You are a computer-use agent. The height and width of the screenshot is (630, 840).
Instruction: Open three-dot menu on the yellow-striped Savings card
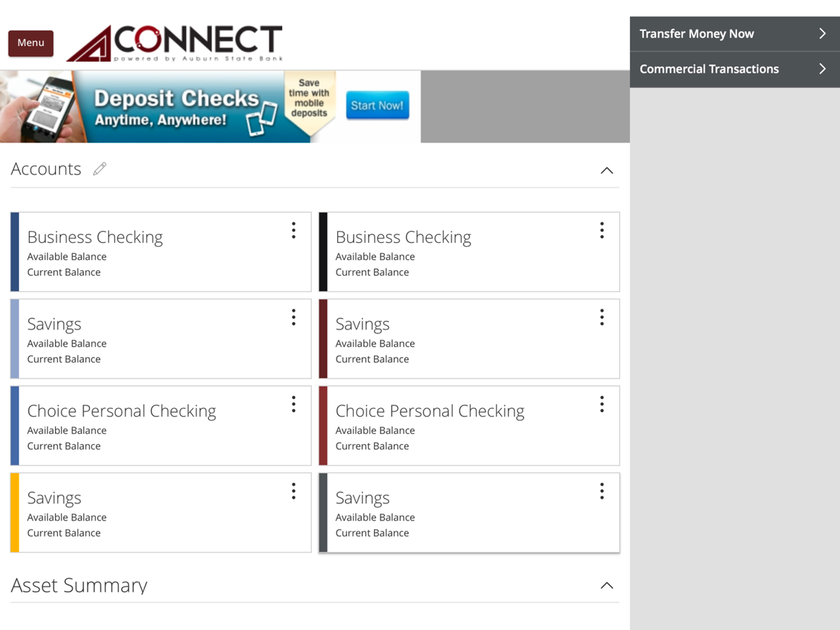[x=294, y=491]
